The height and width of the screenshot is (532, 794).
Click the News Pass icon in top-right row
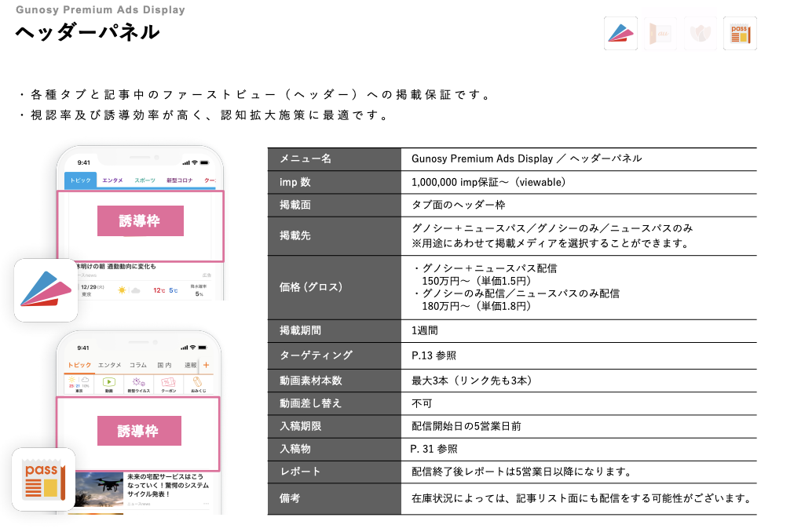[740, 34]
